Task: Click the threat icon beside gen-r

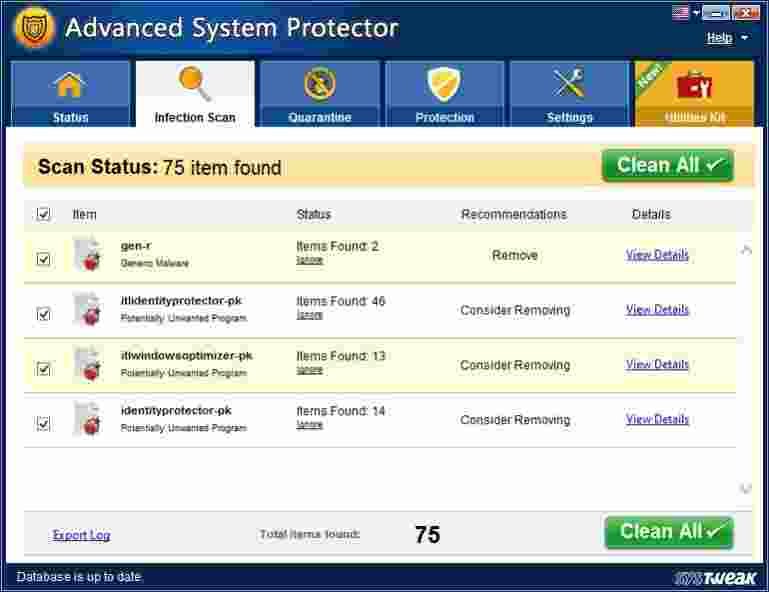Action: coord(87,254)
